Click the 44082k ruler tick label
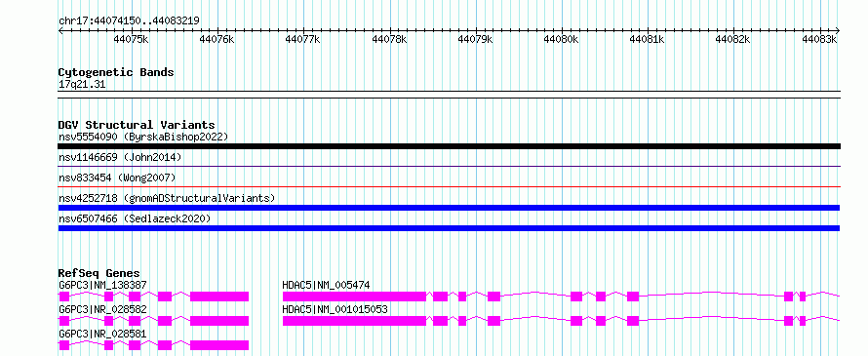 (733, 39)
